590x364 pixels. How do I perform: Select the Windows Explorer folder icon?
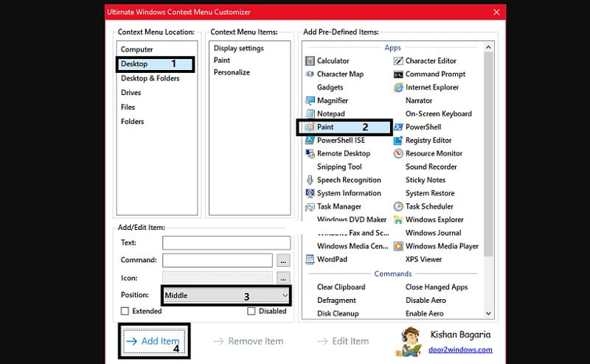(398, 220)
